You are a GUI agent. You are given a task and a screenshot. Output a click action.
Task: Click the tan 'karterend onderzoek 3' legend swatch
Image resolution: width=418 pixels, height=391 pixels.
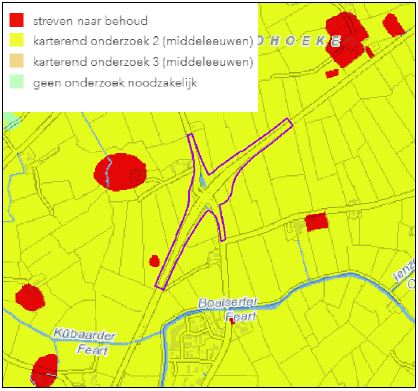click(16, 61)
